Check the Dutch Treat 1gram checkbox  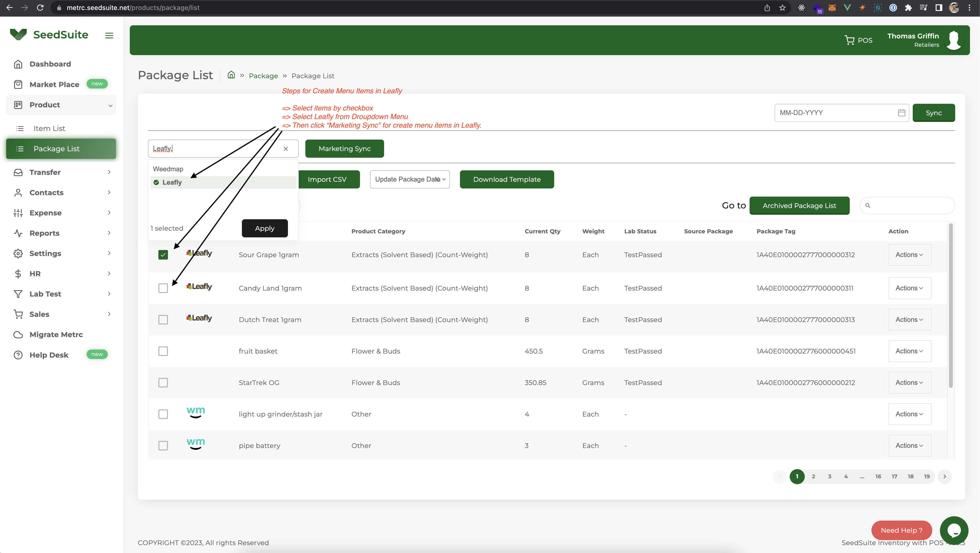click(163, 319)
